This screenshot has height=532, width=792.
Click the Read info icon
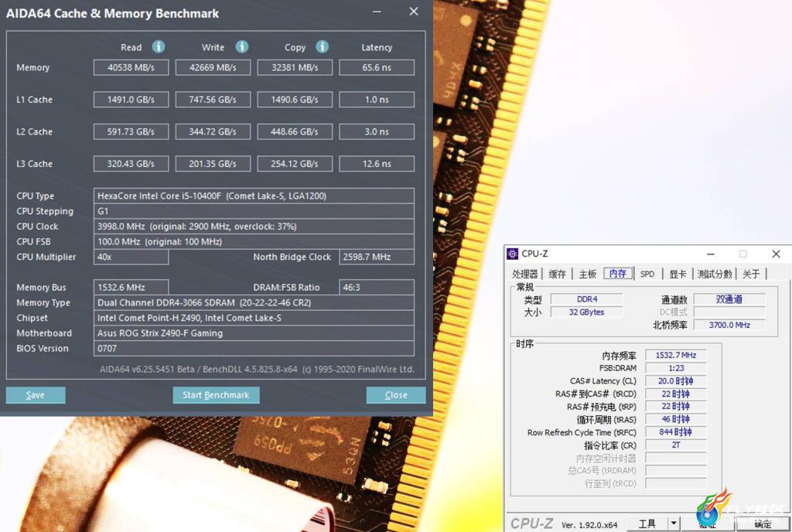point(158,46)
